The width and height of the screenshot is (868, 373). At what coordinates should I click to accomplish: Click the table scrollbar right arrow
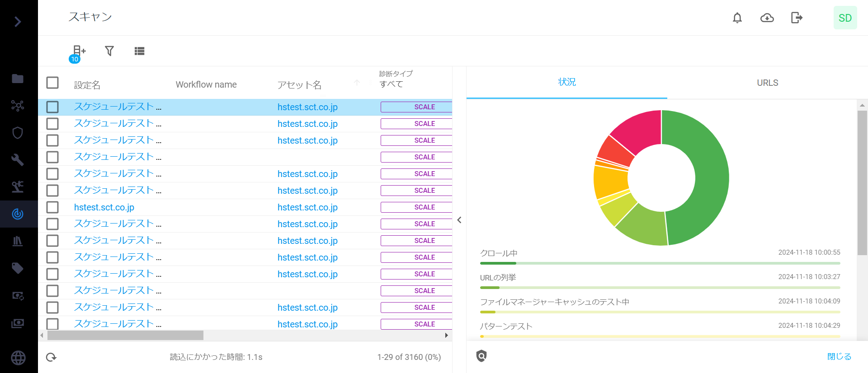(447, 335)
